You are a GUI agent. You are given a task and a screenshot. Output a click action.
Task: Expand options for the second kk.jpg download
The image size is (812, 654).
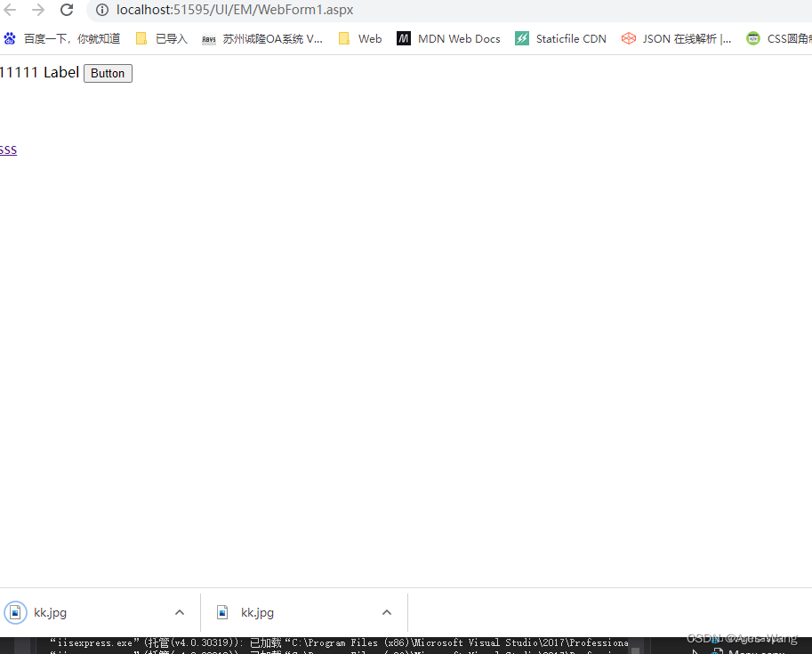387,612
